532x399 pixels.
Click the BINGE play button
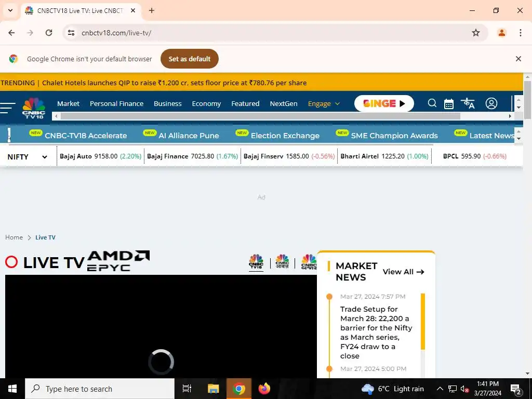[x=384, y=103]
